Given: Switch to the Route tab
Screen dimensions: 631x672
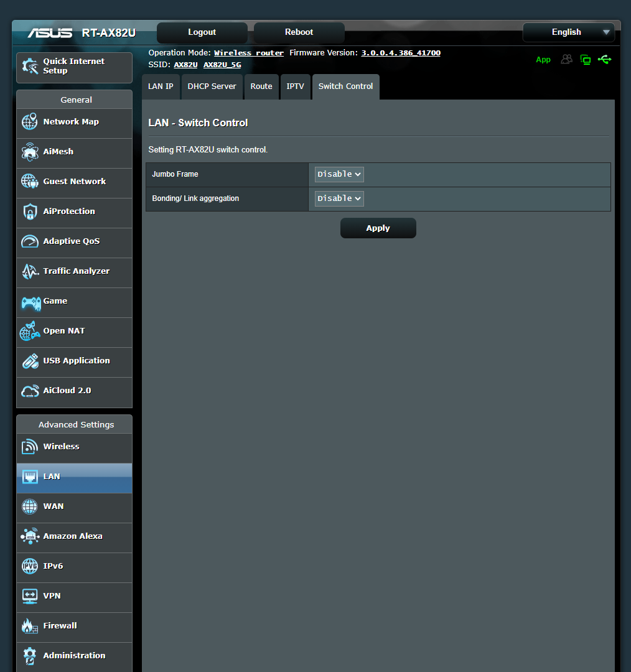Looking at the screenshot, I should click(261, 86).
